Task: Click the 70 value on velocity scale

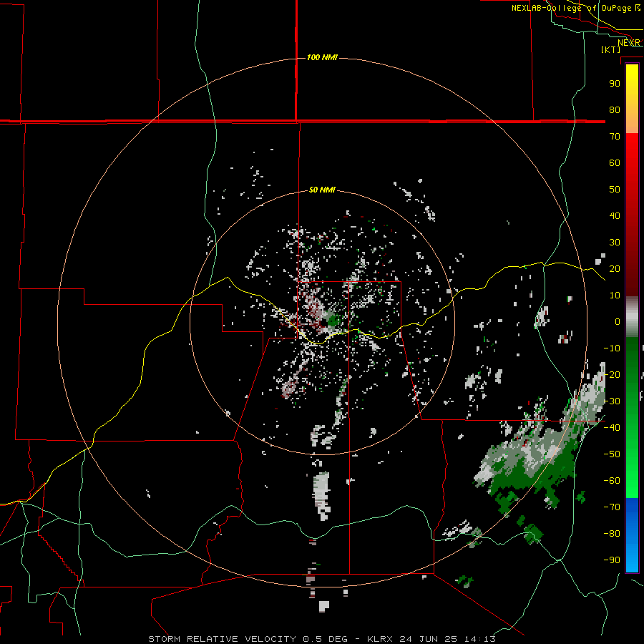Action: pos(615,137)
